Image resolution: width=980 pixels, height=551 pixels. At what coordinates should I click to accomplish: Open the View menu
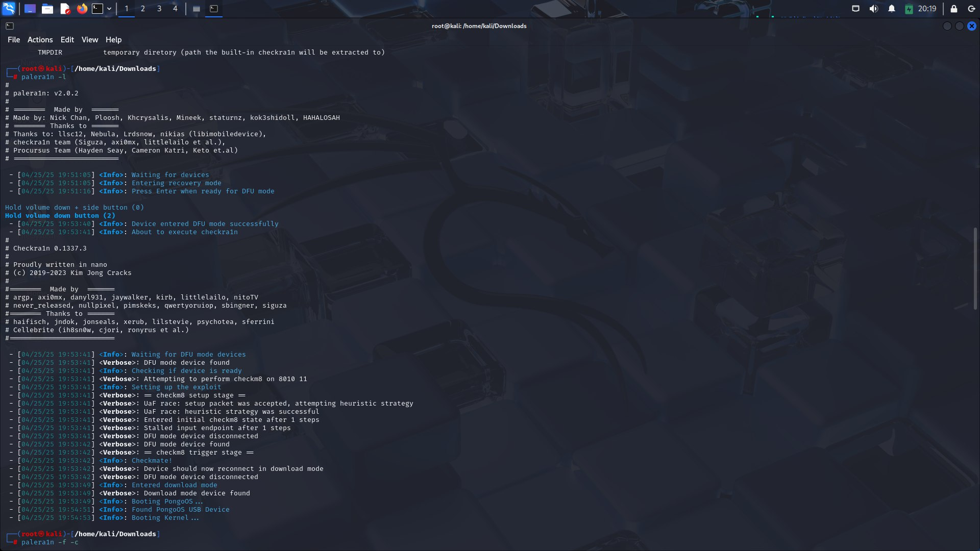[x=90, y=40]
